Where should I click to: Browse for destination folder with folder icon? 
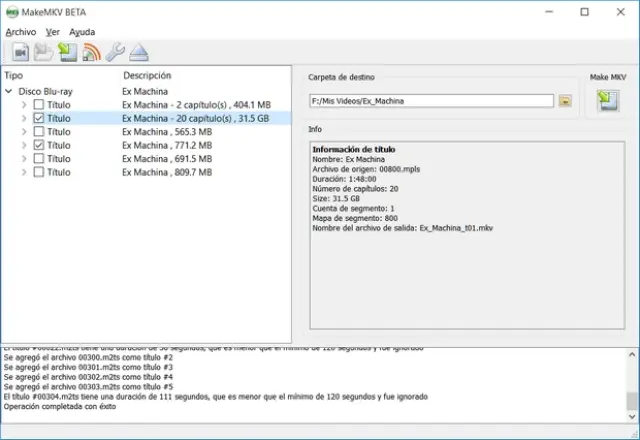pyautogui.click(x=565, y=101)
